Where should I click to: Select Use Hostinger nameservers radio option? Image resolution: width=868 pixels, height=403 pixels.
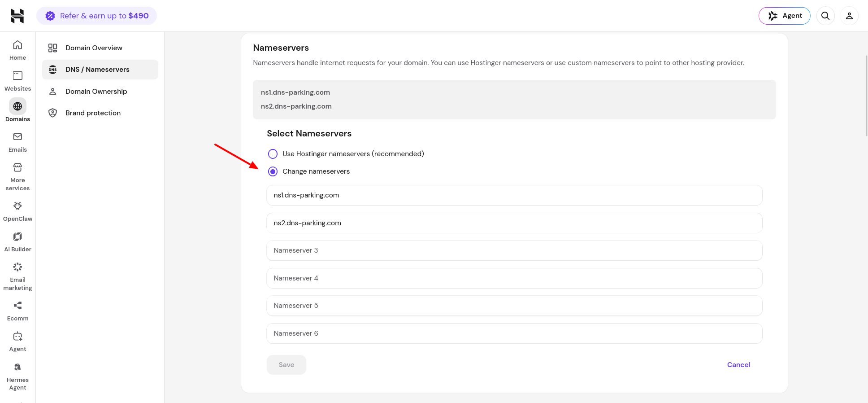coord(273,154)
